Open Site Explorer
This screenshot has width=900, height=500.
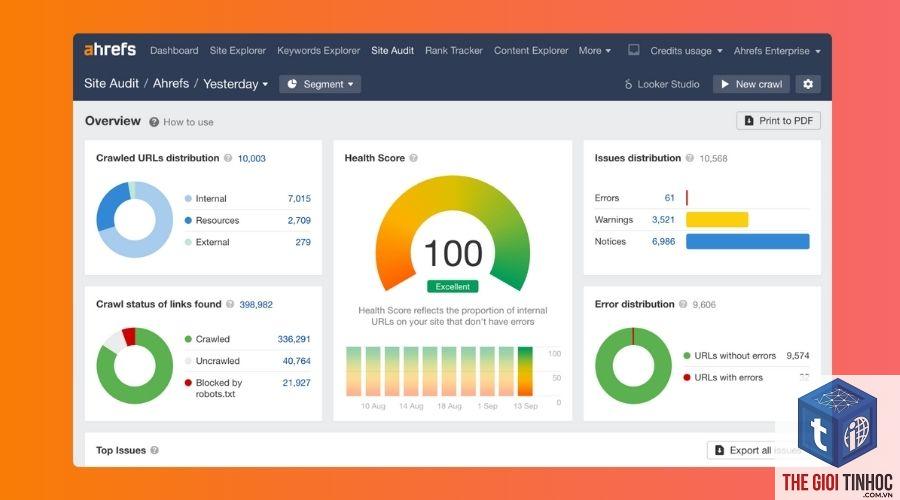click(x=238, y=51)
